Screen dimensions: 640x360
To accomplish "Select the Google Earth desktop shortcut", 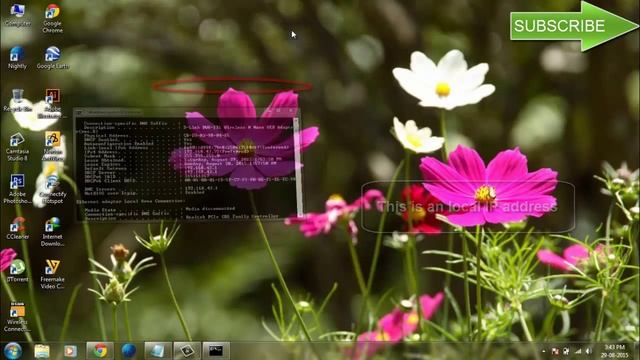I will click(x=53, y=58).
